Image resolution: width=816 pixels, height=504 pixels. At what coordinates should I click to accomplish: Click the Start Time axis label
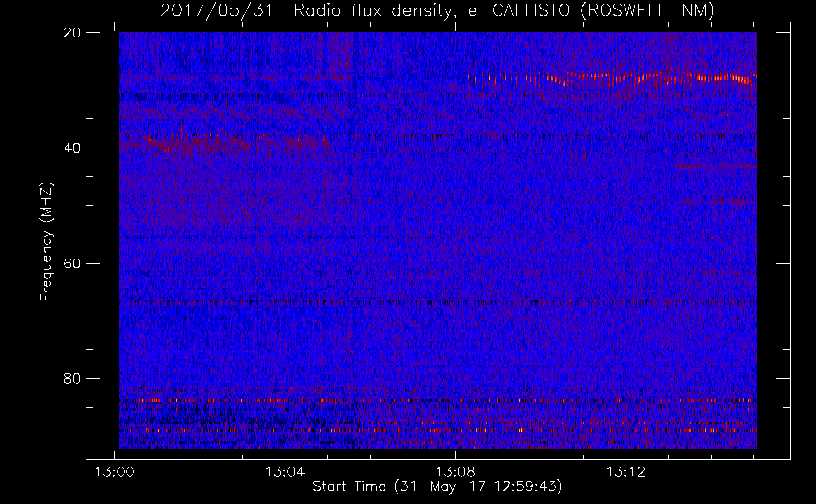437,487
